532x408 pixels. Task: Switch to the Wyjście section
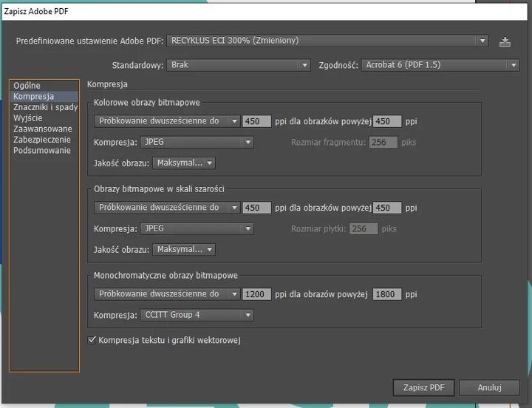click(28, 118)
